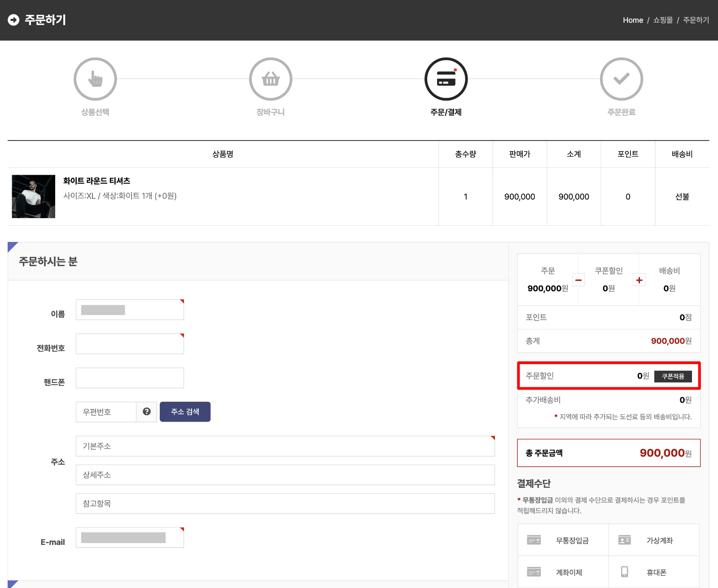Viewport: 718px width, 588px height.
Task: Click the 상품선택 step hand icon
Action: 95,79
